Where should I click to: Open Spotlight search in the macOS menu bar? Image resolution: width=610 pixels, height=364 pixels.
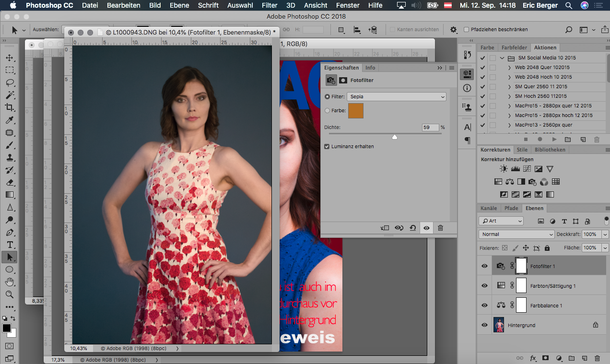(568, 5)
